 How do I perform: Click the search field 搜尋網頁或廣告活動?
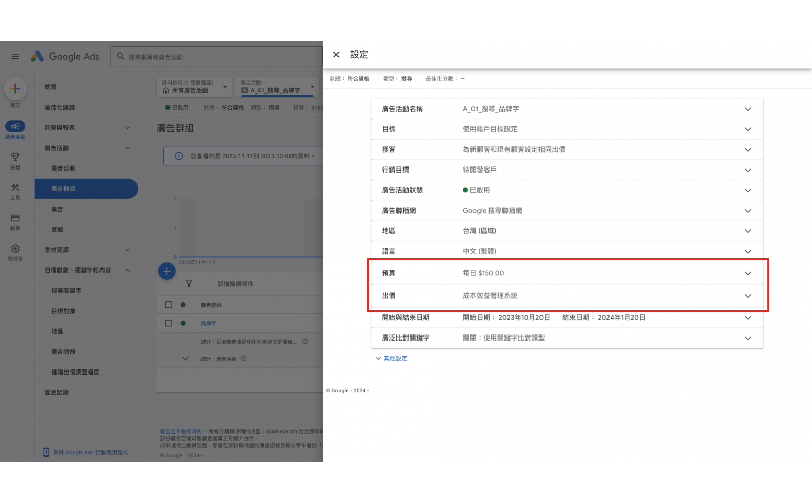217,56
